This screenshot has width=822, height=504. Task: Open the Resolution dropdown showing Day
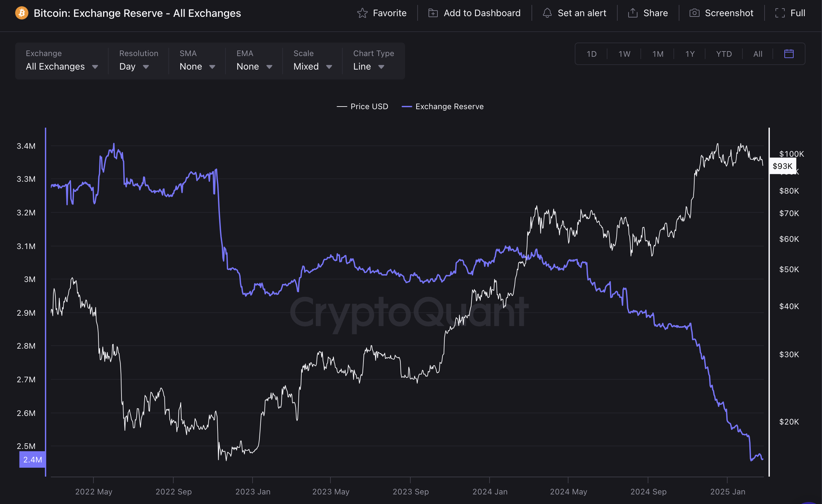[x=138, y=61]
